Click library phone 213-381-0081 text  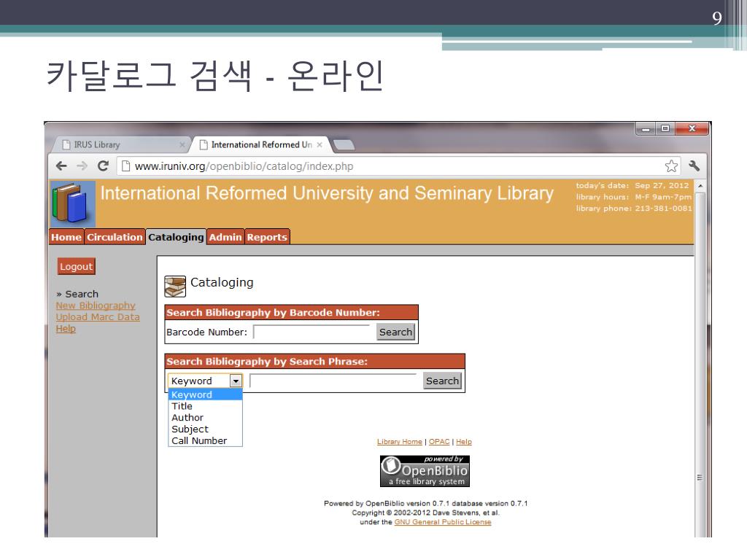pyautogui.click(x=634, y=209)
